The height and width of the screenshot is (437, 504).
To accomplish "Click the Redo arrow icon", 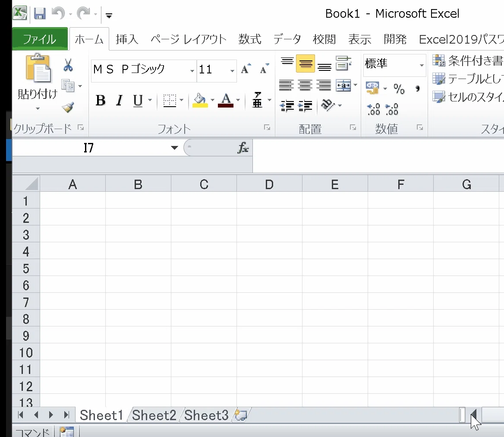I will (x=84, y=13).
